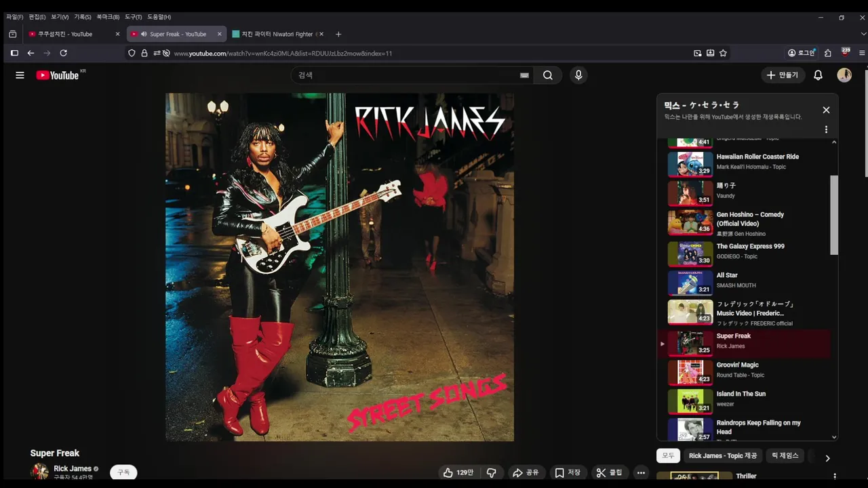Close the mix playlist panel
The image size is (868, 488).
point(826,110)
